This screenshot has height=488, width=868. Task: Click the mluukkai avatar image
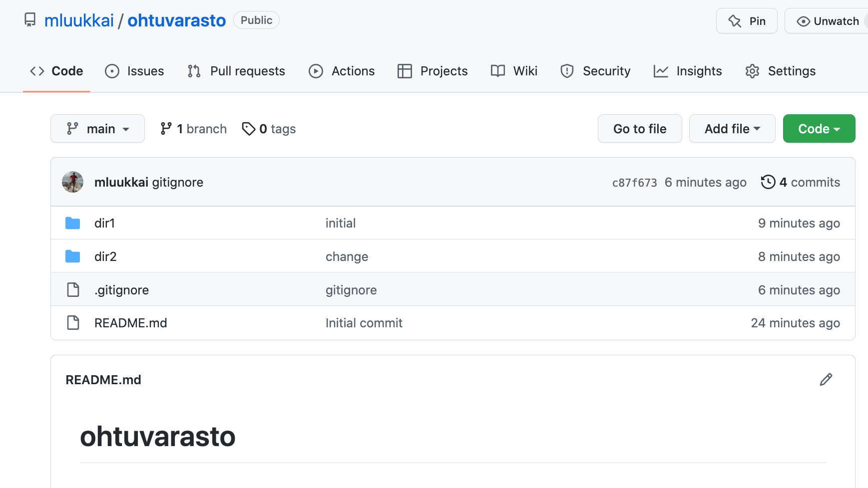click(73, 182)
